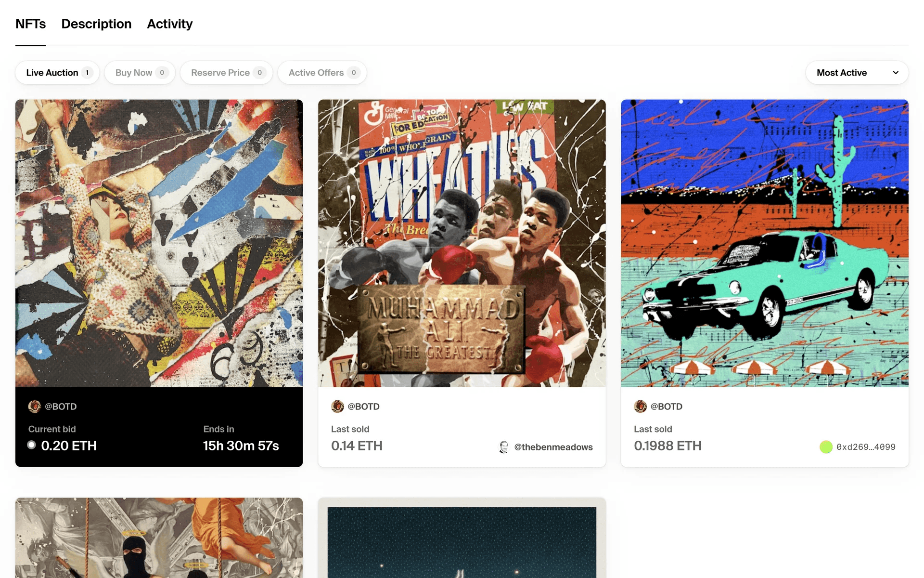
Task: Click the white dot beside 0.20 ETH bid
Action: pos(32,445)
